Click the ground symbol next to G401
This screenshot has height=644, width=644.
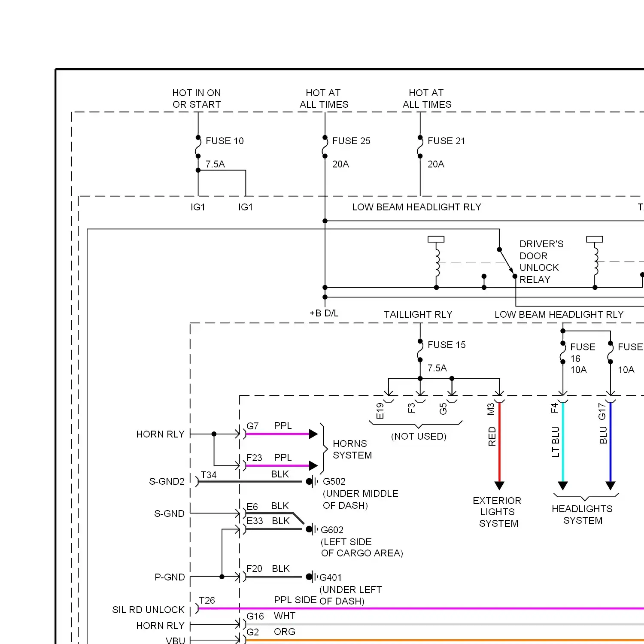pos(313,577)
